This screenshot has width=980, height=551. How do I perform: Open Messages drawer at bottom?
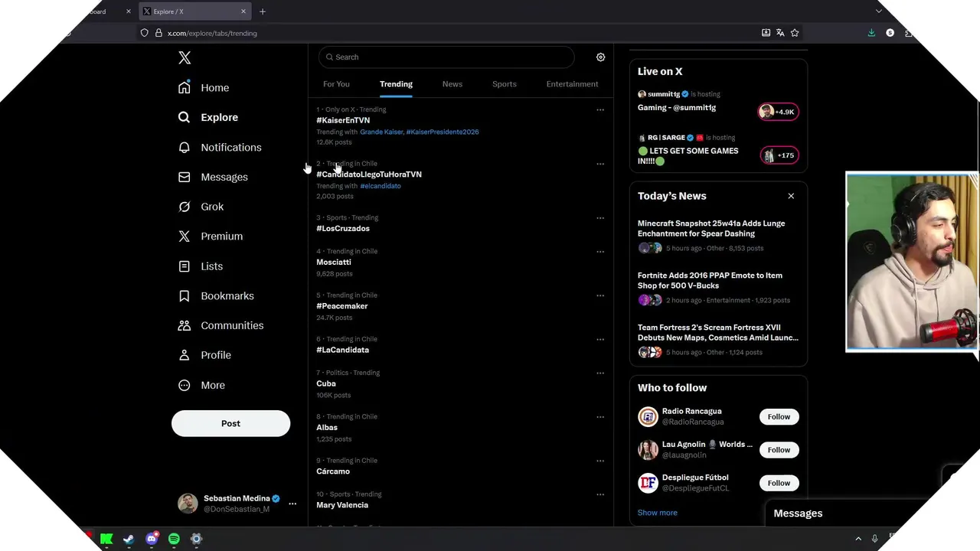pos(798,514)
